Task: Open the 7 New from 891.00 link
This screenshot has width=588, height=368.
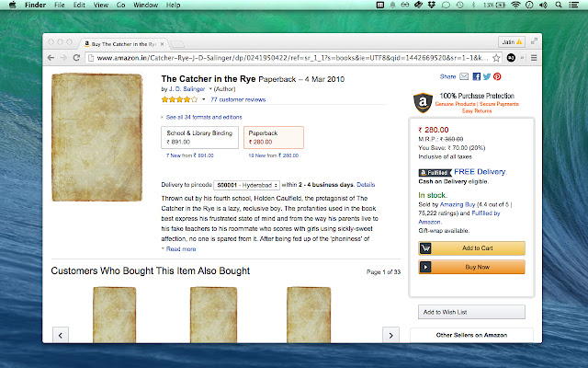Action: coord(190,155)
